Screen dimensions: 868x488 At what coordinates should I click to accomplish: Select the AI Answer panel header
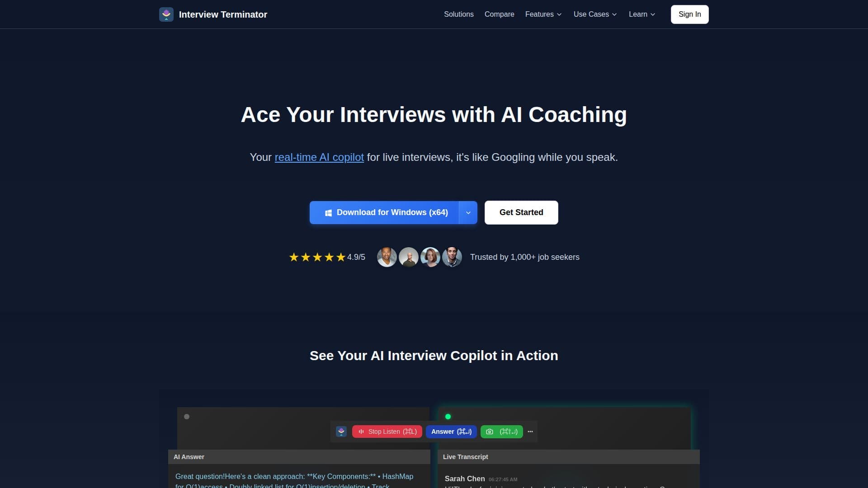pos(299,457)
